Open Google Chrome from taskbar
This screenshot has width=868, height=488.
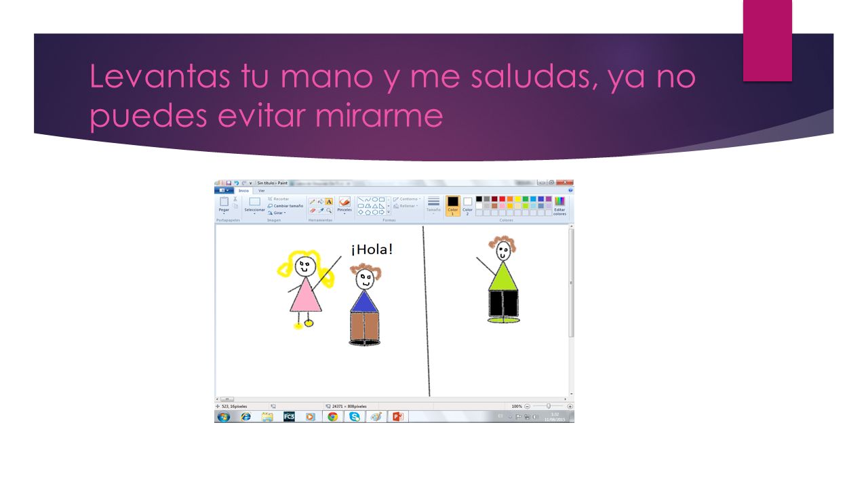click(333, 416)
